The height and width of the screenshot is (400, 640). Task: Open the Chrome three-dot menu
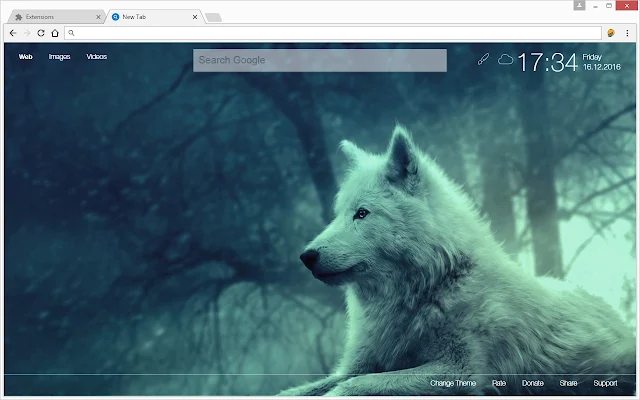(627, 33)
